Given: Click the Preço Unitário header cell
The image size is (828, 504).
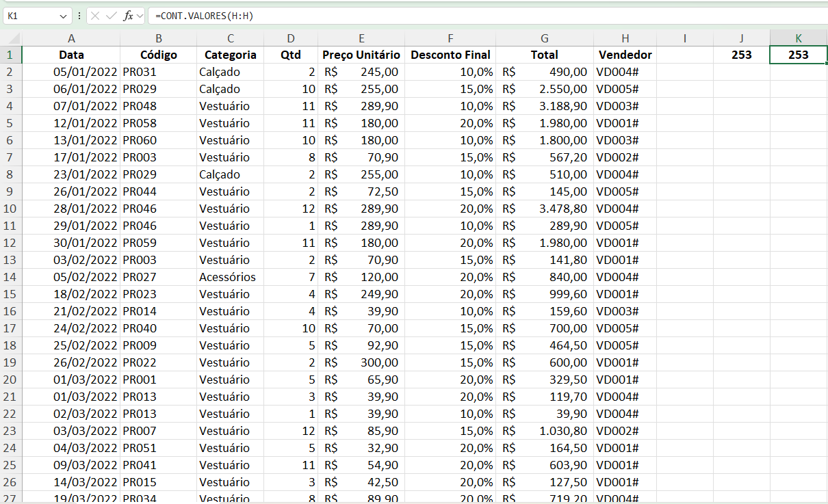Looking at the screenshot, I should [x=361, y=55].
